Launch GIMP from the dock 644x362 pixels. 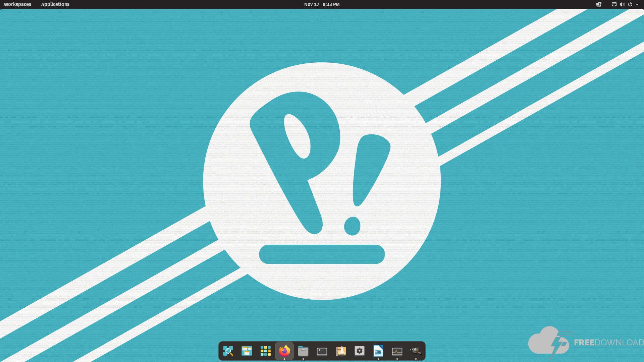pyautogui.click(x=416, y=351)
